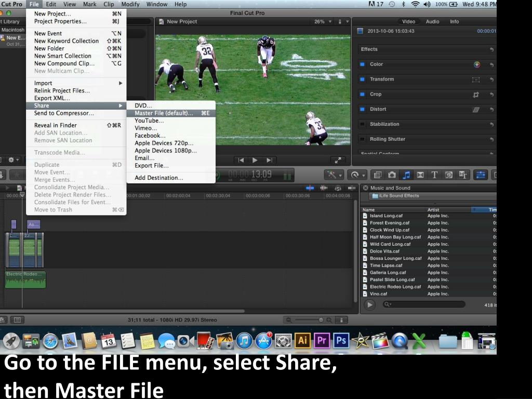The image size is (532, 399).
Task: Disable the Transform checkbox
Action: (x=362, y=79)
